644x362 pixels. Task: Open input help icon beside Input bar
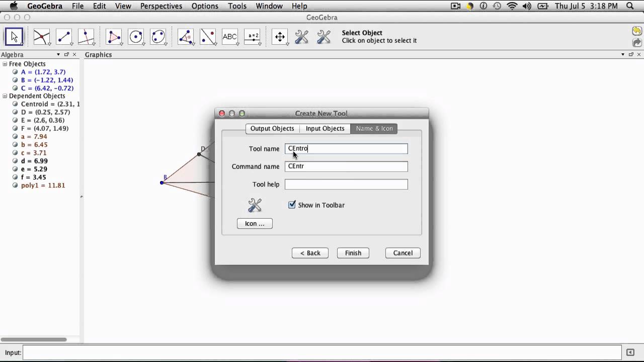tap(631, 352)
